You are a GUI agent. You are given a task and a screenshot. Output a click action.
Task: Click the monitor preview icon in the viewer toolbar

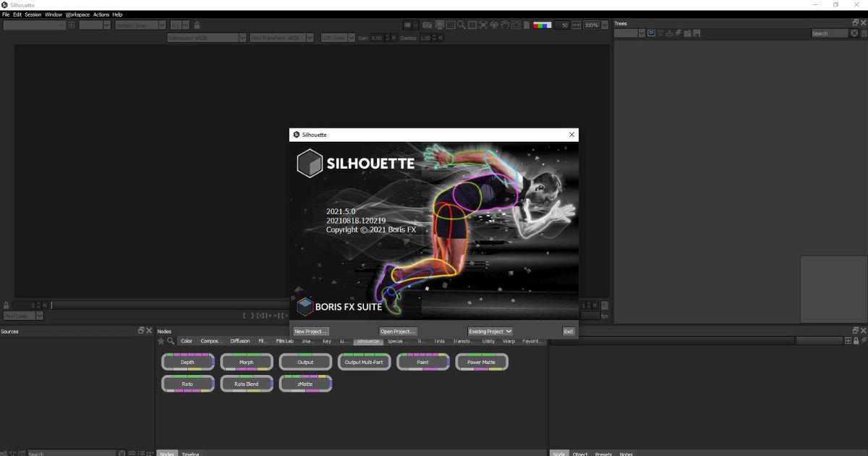(440, 25)
